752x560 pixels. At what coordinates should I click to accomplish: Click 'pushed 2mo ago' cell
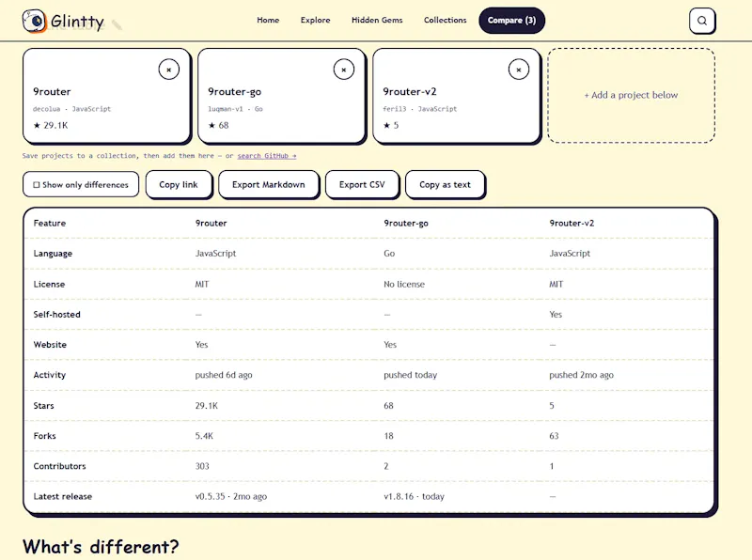tap(581, 375)
